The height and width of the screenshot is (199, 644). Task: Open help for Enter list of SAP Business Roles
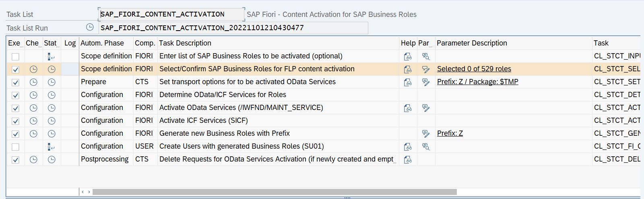tap(408, 56)
